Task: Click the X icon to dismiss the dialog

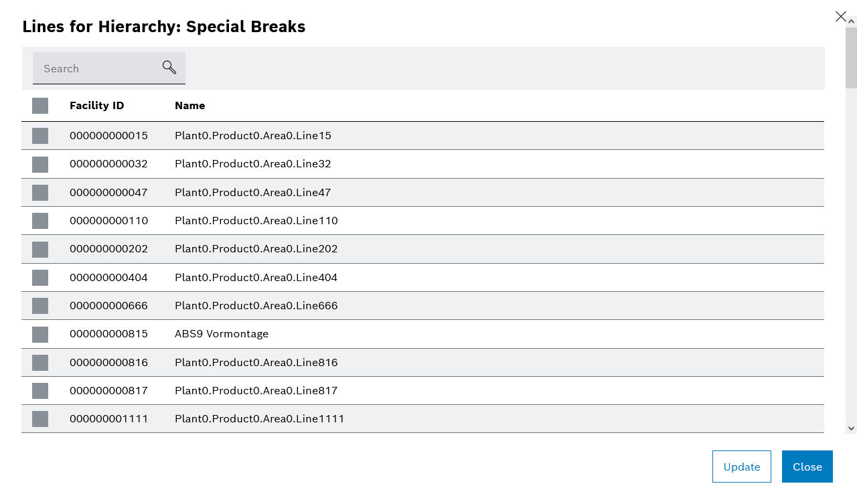Action: [841, 16]
